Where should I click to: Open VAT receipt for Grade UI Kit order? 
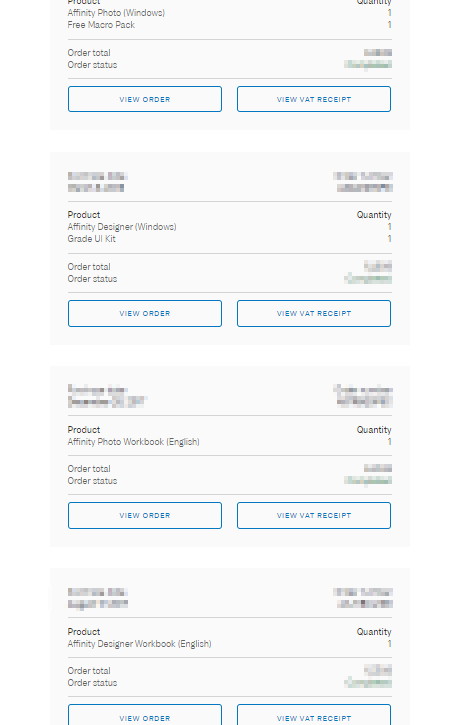click(314, 313)
